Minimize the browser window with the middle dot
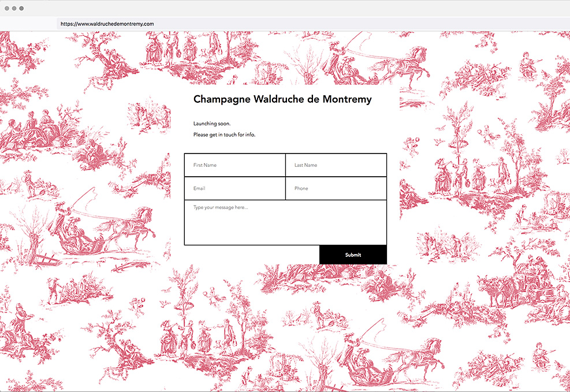Image resolution: width=570 pixels, height=392 pixels. pos(14,8)
